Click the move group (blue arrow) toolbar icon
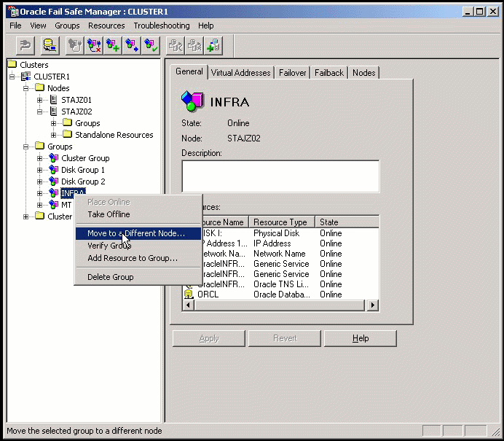504x441 pixels. (132, 46)
